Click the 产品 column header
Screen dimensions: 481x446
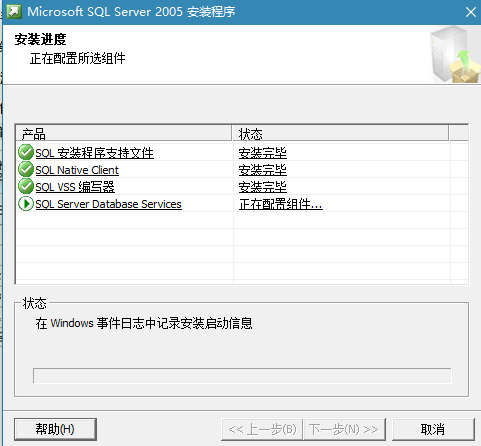pos(124,133)
